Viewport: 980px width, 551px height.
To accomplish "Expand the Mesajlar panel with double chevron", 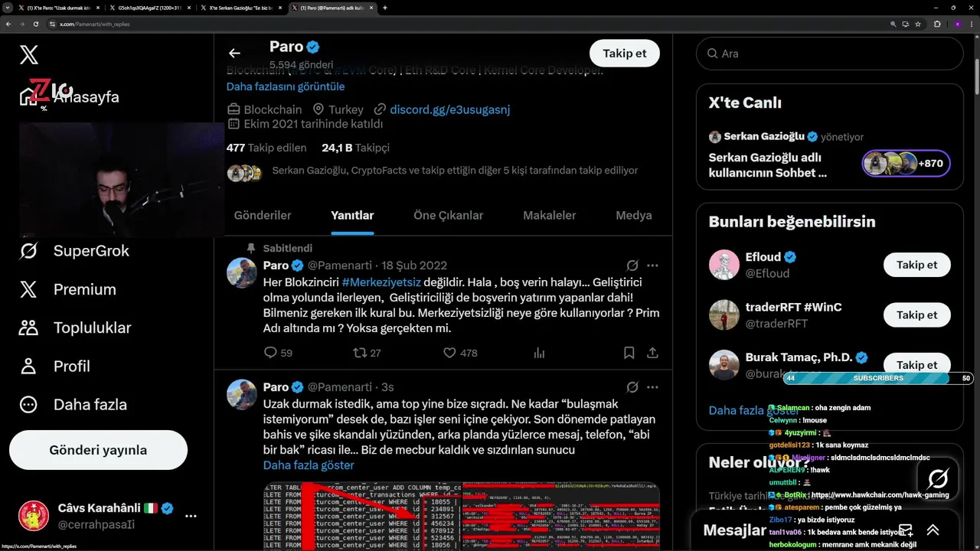I will (933, 530).
